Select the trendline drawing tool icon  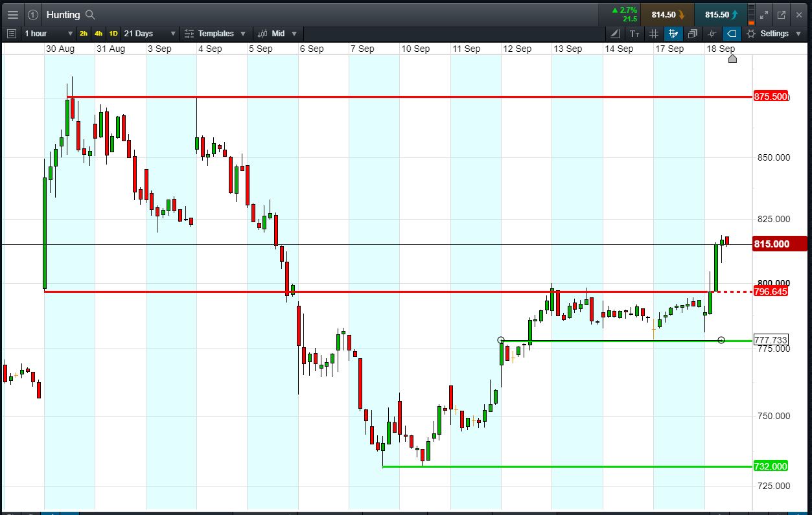[x=615, y=34]
